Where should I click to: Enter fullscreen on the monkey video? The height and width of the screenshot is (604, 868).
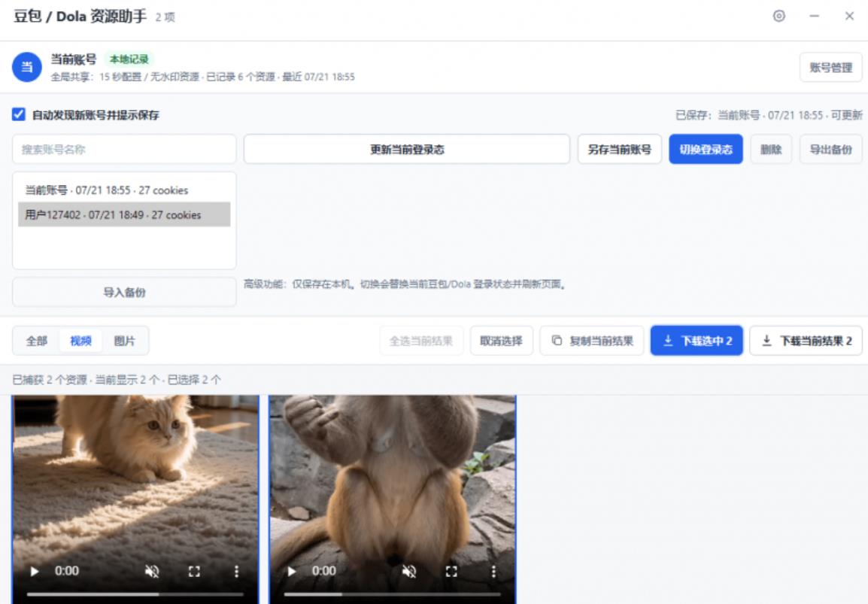(x=452, y=571)
